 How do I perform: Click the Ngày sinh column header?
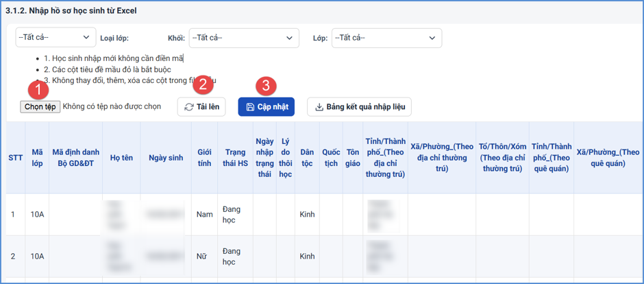[x=166, y=158]
